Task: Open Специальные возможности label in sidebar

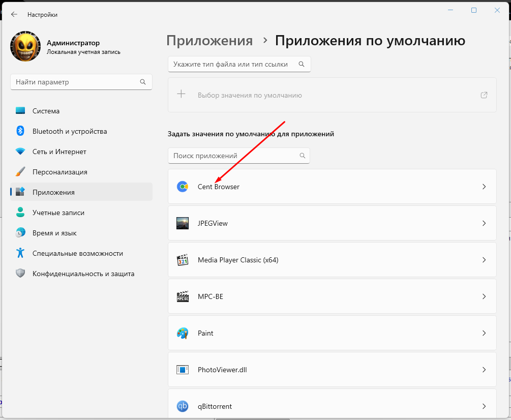Action: (78, 253)
